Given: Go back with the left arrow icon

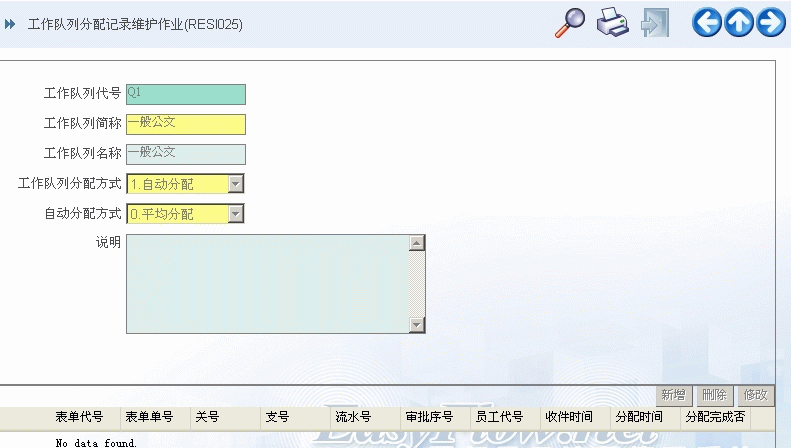Looking at the screenshot, I should (x=707, y=23).
